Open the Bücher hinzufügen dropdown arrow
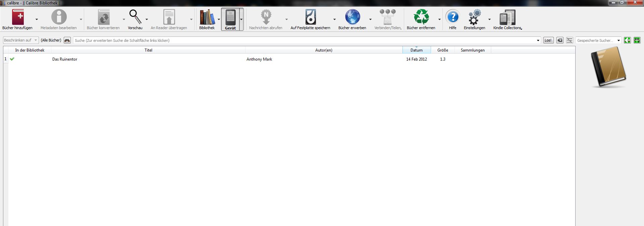This screenshot has width=644, height=226. tap(37, 19)
